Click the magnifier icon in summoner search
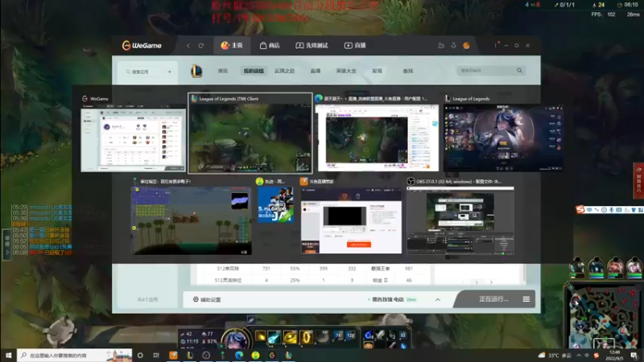 click(x=519, y=71)
